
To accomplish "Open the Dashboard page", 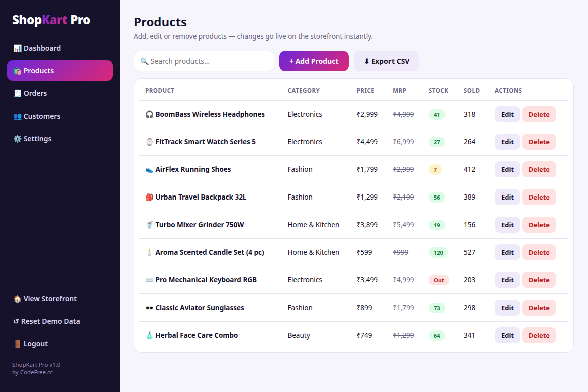I will pyautogui.click(x=60, y=48).
